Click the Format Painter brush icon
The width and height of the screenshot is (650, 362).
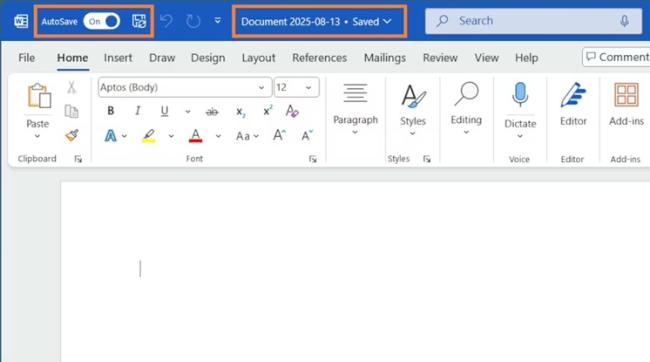[72, 135]
